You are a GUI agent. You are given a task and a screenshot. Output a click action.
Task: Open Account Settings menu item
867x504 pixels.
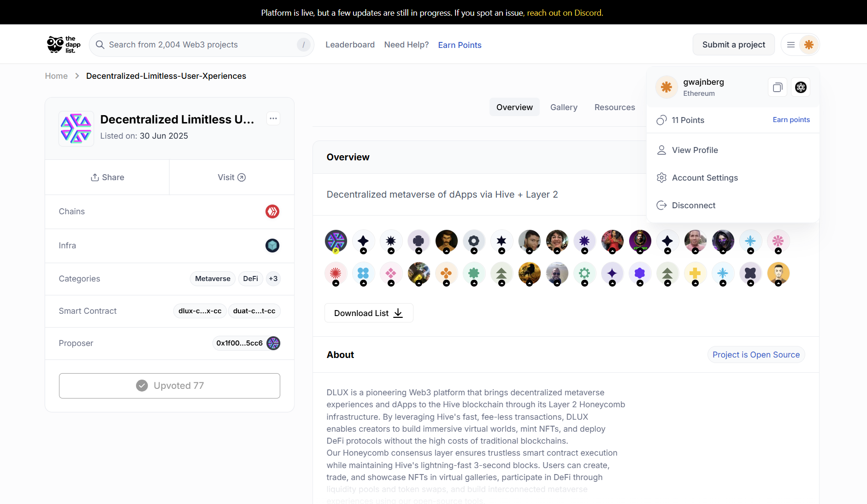733,178
